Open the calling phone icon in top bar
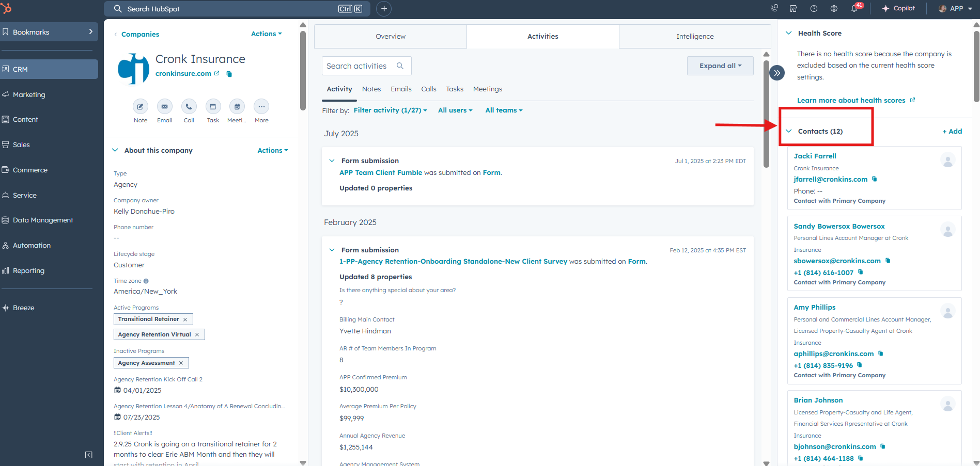980x466 pixels. click(774, 8)
